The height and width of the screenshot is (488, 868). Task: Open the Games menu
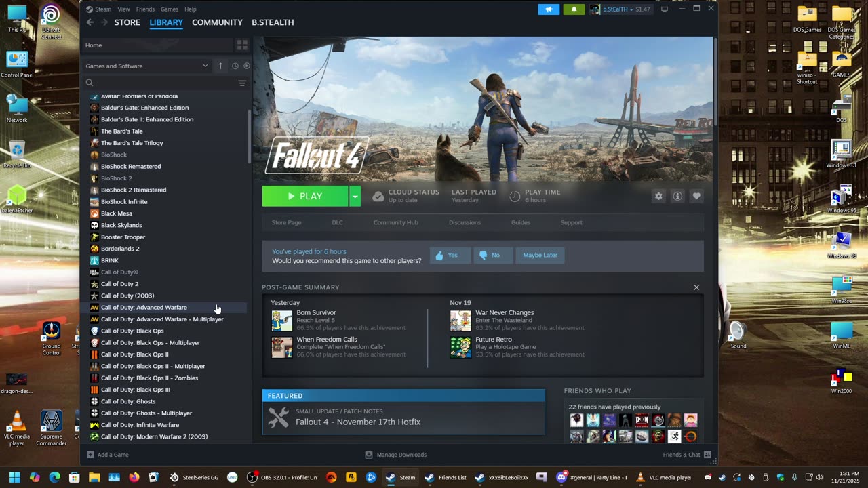tap(170, 9)
